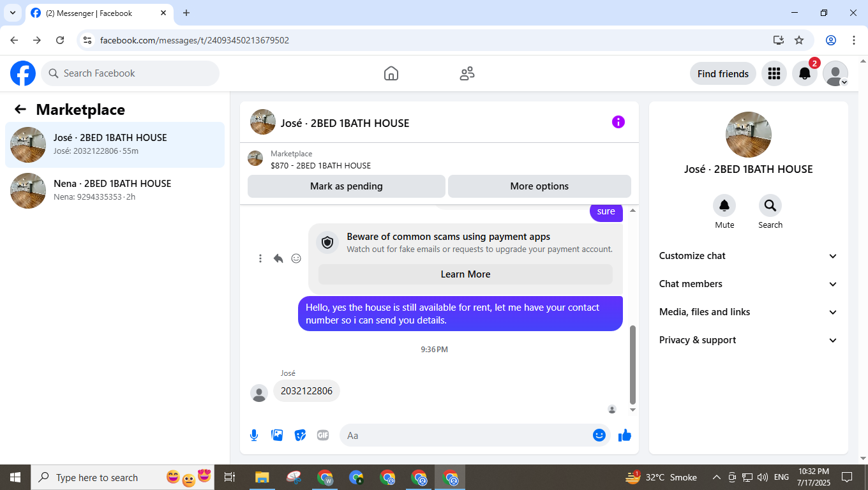The width and height of the screenshot is (868, 490).
Task: Click the 'Hello, yes the house' message
Action: 460,314
